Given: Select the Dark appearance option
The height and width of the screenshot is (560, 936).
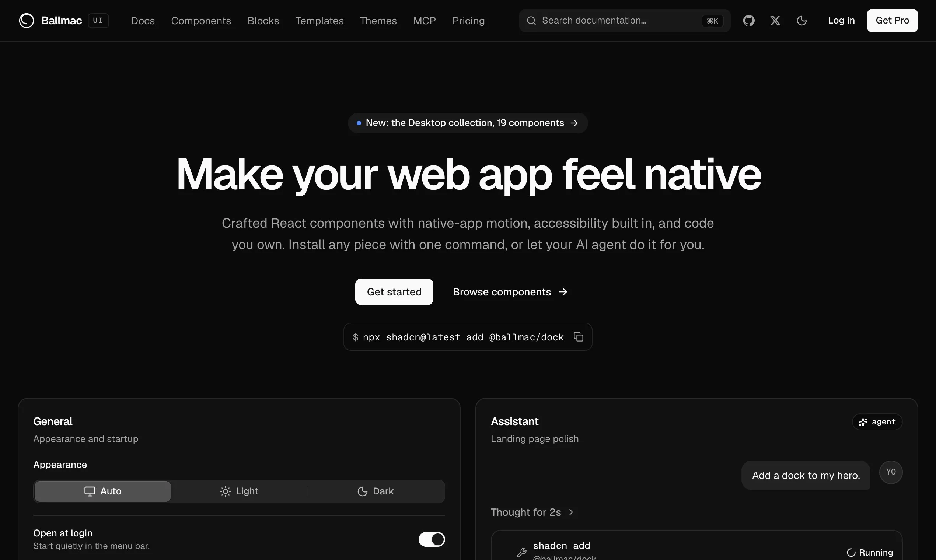Looking at the screenshot, I should pos(376,491).
